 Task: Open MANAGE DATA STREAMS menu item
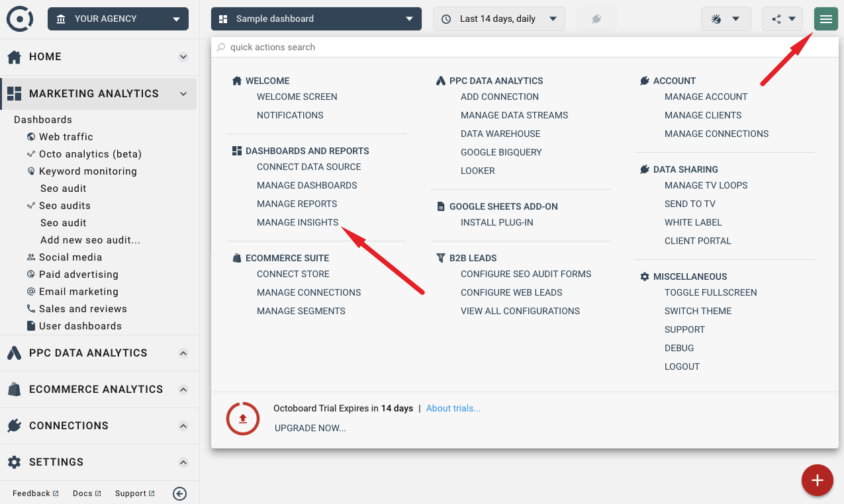click(x=514, y=115)
